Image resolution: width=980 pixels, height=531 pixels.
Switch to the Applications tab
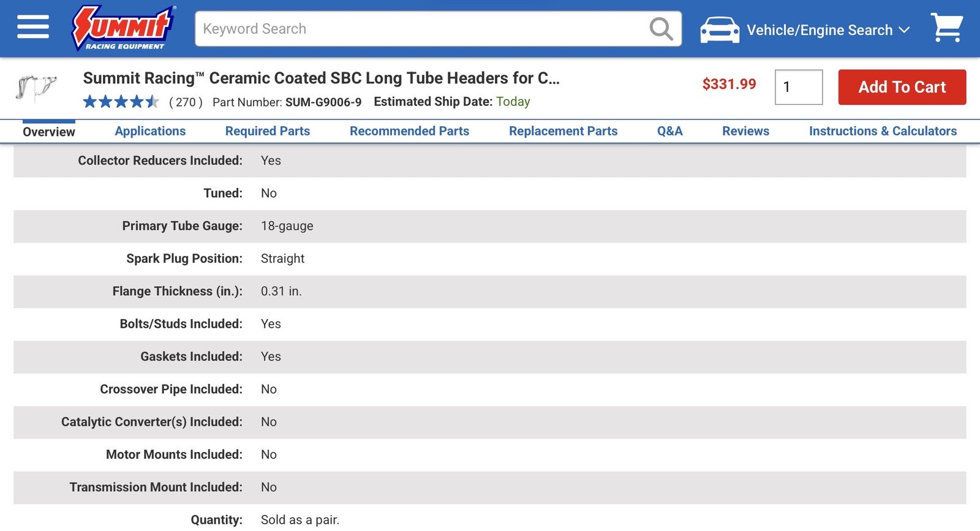click(150, 131)
